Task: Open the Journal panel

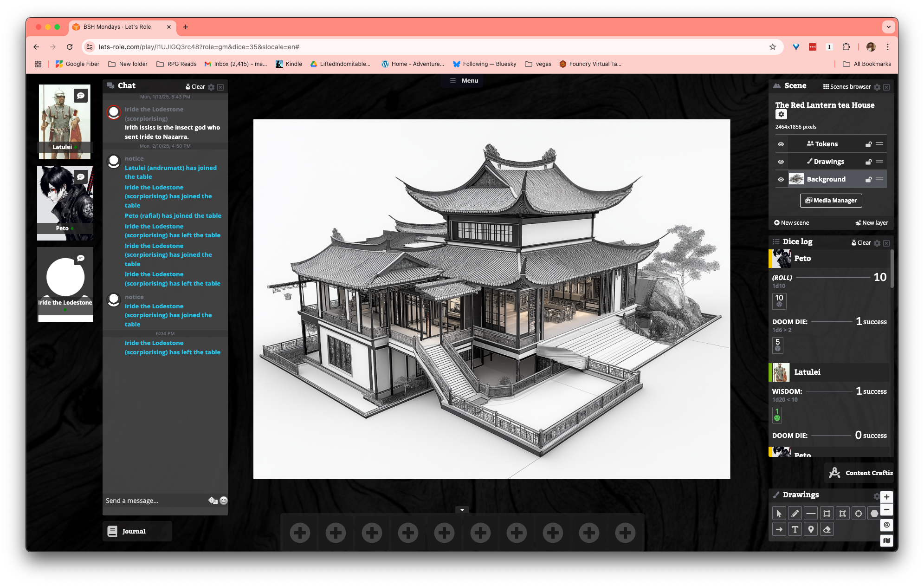Action: [x=137, y=531]
